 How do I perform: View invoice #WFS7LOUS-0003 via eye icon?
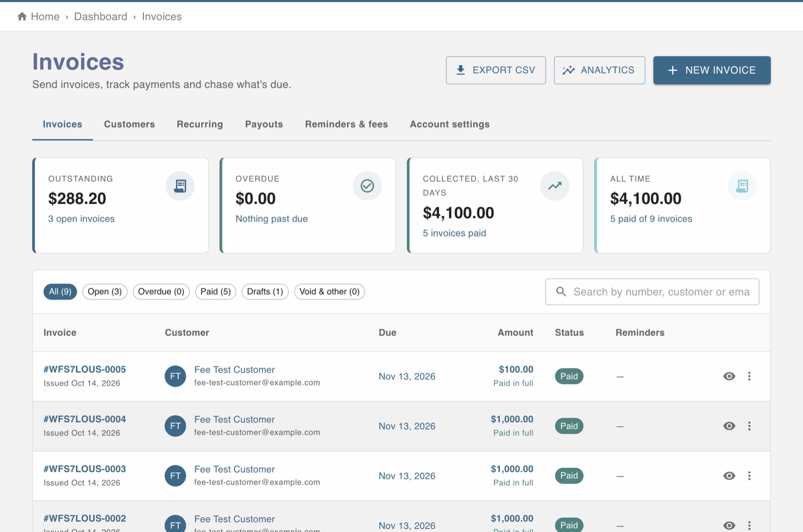click(729, 475)
